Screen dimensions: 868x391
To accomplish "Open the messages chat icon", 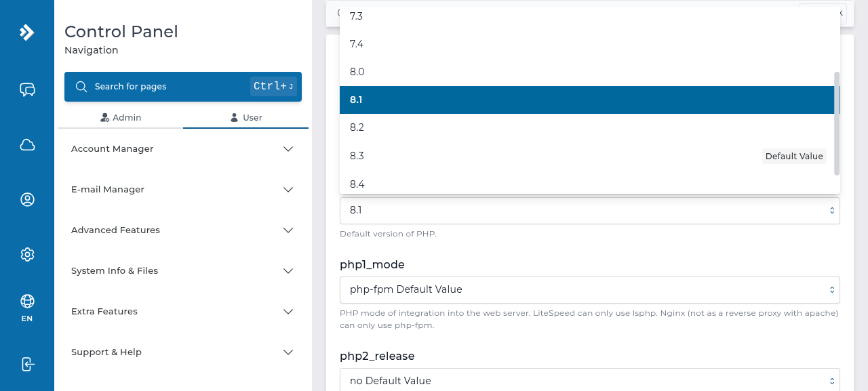I will [27, 89].
